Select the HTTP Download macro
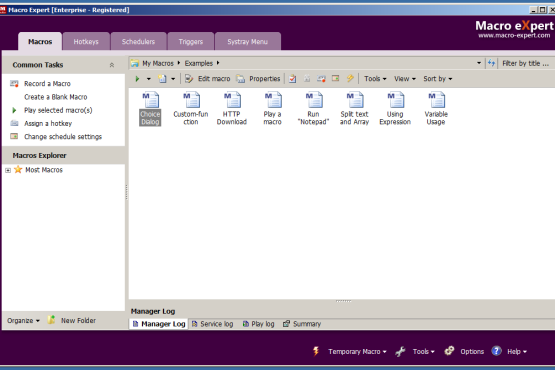 [x=232, y=108]
